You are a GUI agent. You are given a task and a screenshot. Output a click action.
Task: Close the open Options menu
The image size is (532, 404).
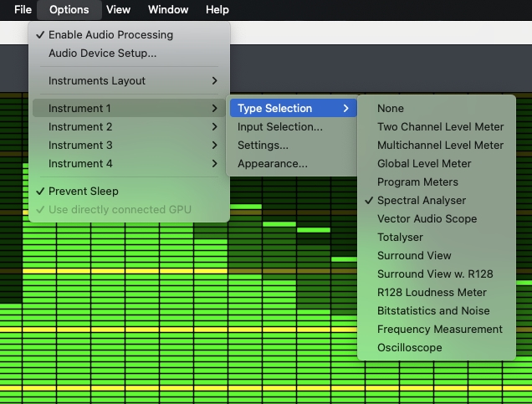coord(69,9)
